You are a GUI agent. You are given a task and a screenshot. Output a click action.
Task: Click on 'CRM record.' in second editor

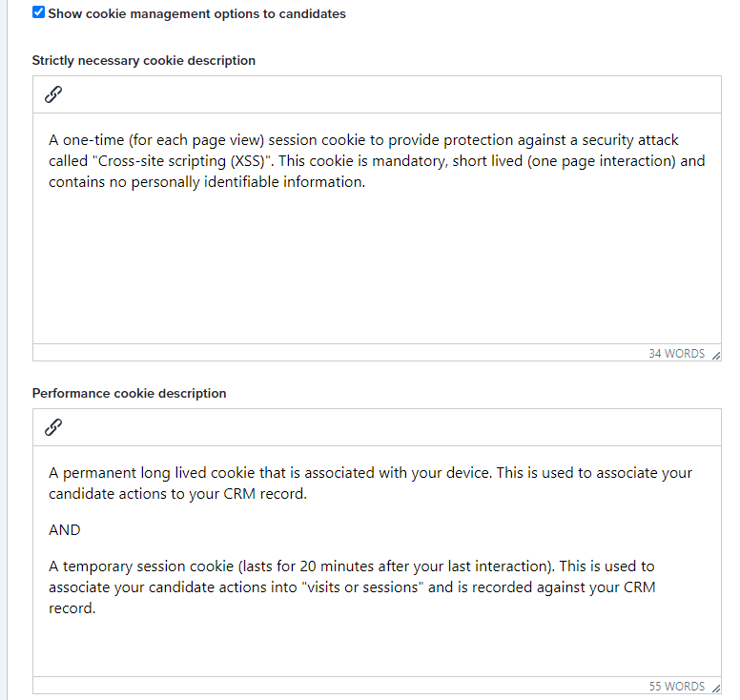click(x=265, y=494)
